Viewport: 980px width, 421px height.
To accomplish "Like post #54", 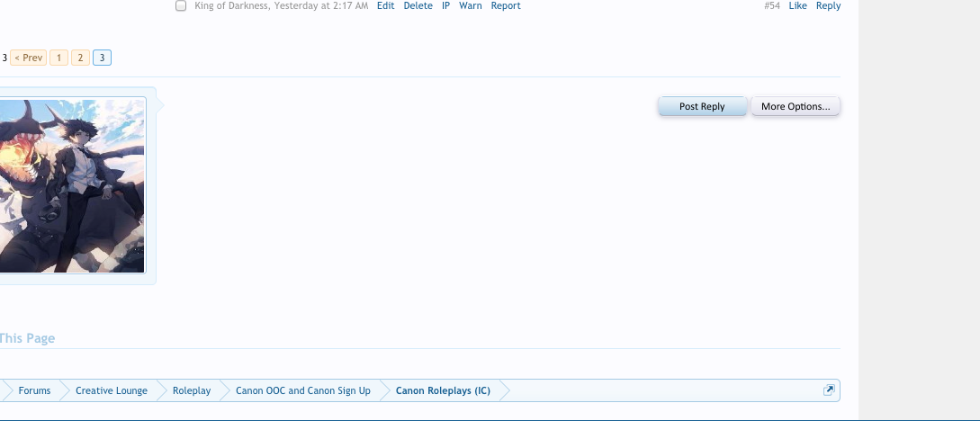I will [x=797, y=5].
